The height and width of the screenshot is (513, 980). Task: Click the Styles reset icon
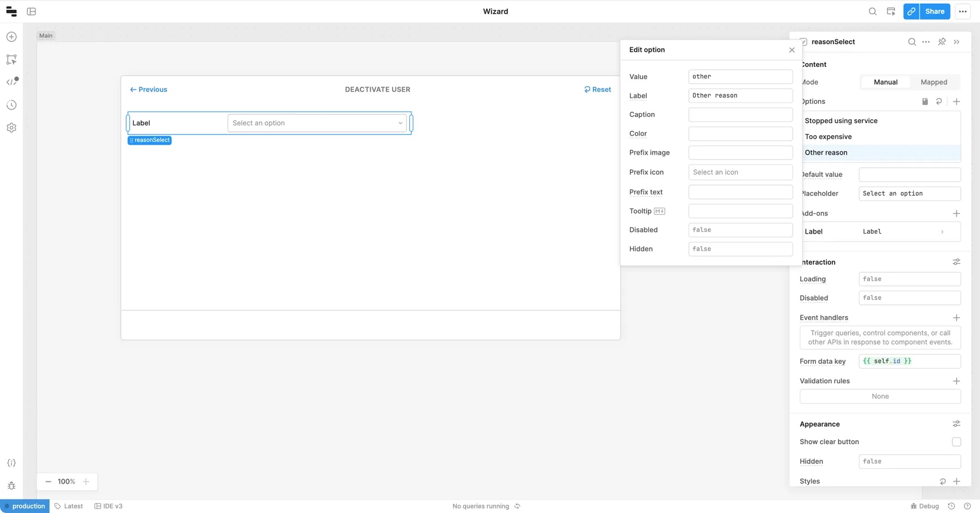[x=943, y=481]
